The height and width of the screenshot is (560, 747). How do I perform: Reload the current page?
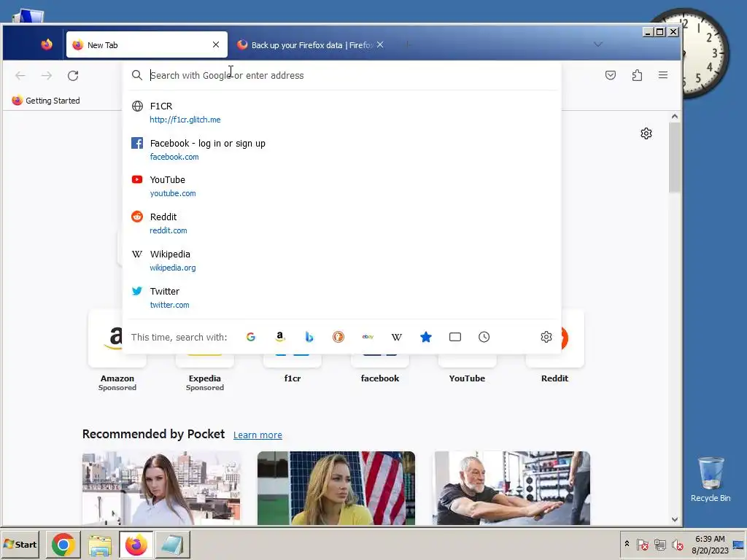click(73, 76)
